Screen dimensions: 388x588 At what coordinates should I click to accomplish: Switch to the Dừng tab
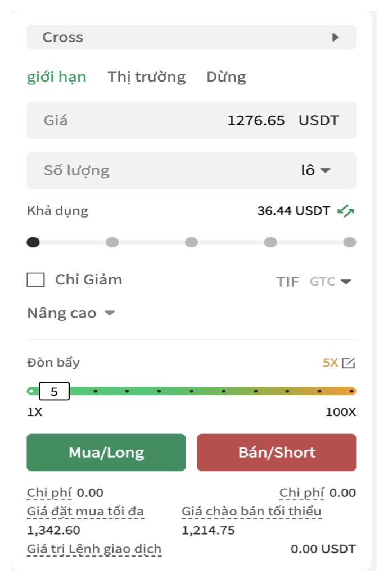226,77
